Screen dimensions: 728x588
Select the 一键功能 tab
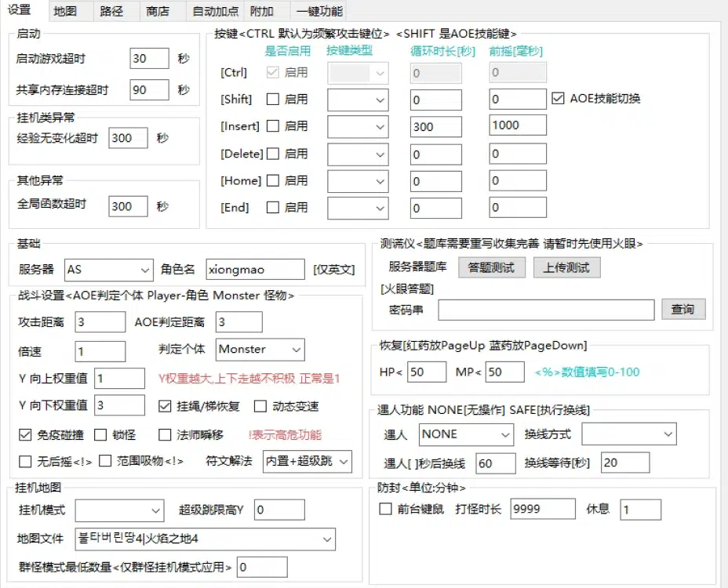[318, 12]
